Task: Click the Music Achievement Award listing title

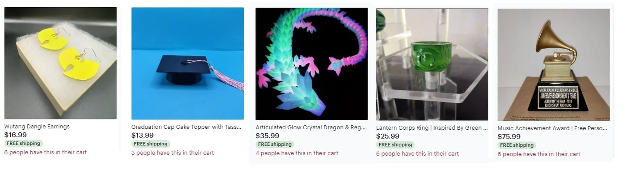Action: tap(552, 128)
